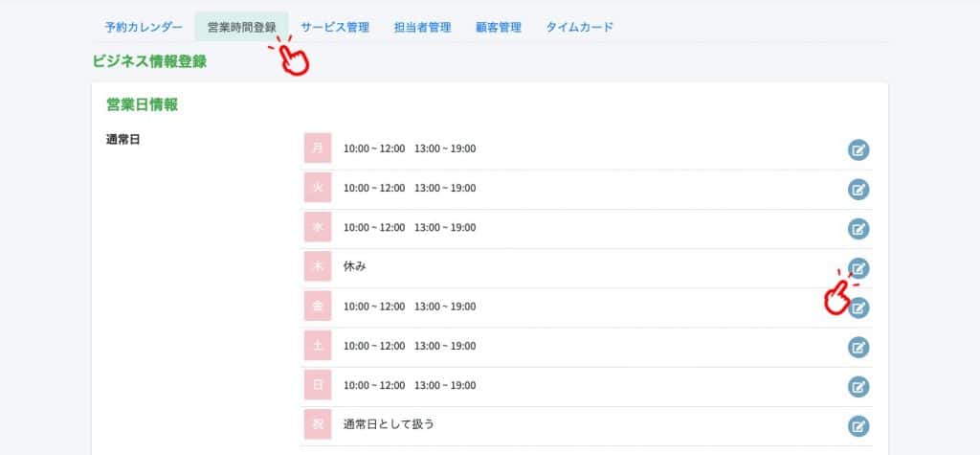Switch to the サービス管理 tab
This screenshot has width=980, height=455.
click(335, 27)
